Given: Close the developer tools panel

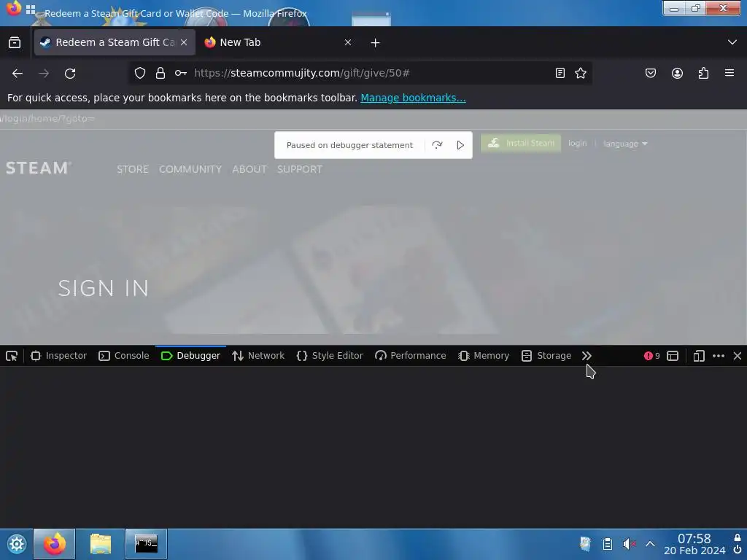Looking at the screenshot, I should point(738,356).
